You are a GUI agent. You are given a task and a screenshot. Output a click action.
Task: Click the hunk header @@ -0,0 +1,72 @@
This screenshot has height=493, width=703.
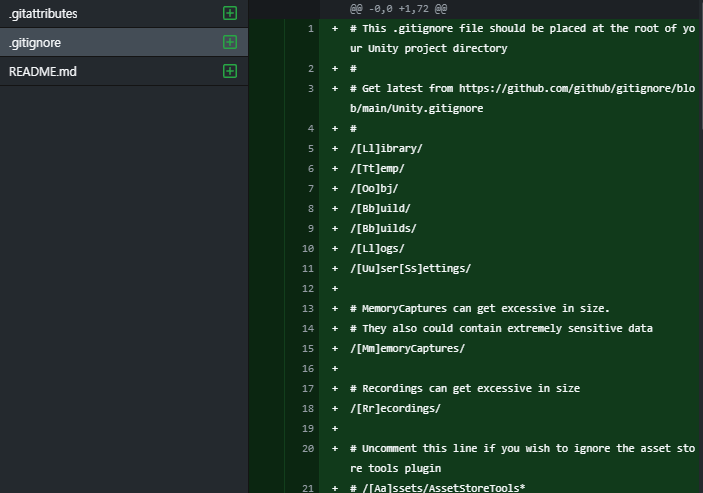click(x=398, y=9)
